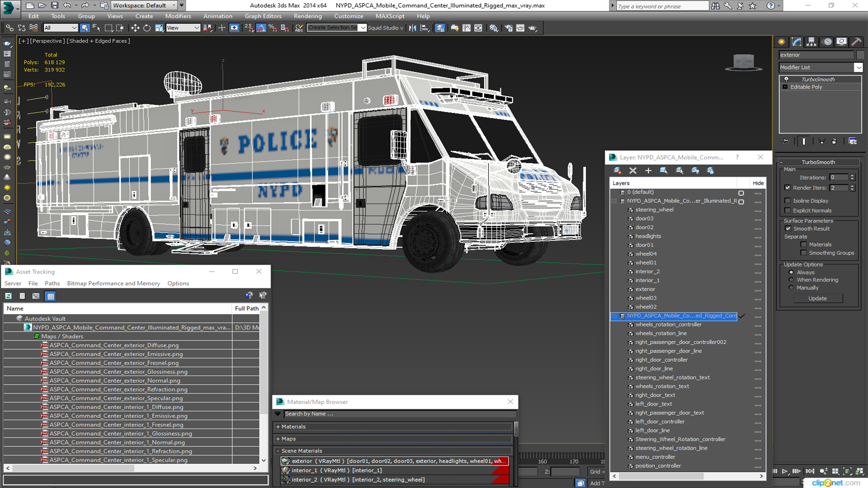Open Bitmap Performance and Memory menu
Viewport: 868px width, 488px height.
click(x=113, y=283)
